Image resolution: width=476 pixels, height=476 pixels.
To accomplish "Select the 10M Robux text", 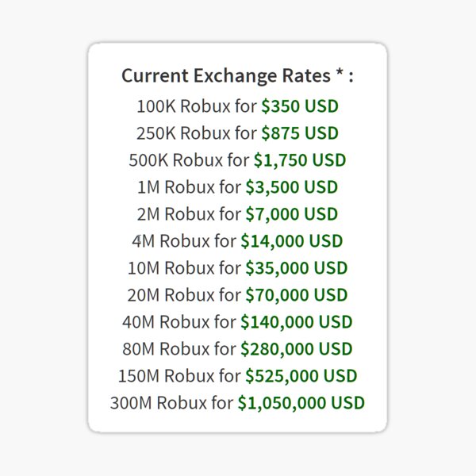I will pos(164,268).
